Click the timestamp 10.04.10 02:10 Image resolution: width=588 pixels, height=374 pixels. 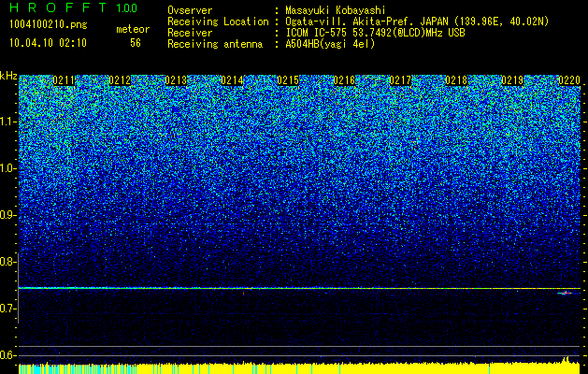pyautogui.click(x=48, y=43)
